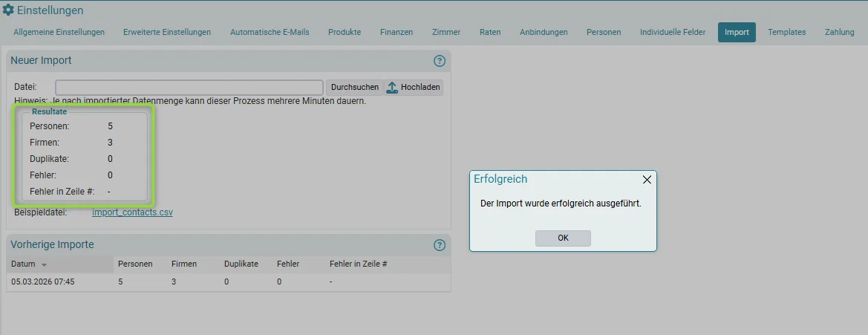Viewport: 868px width, 335px height.
Task: Open Automatische E-Mails tab
Action: click(x=270, y=32)
